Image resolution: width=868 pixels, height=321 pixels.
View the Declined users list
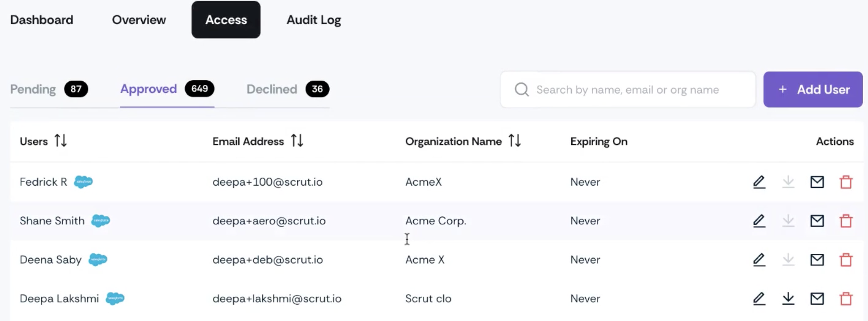[x=288, y=89]
